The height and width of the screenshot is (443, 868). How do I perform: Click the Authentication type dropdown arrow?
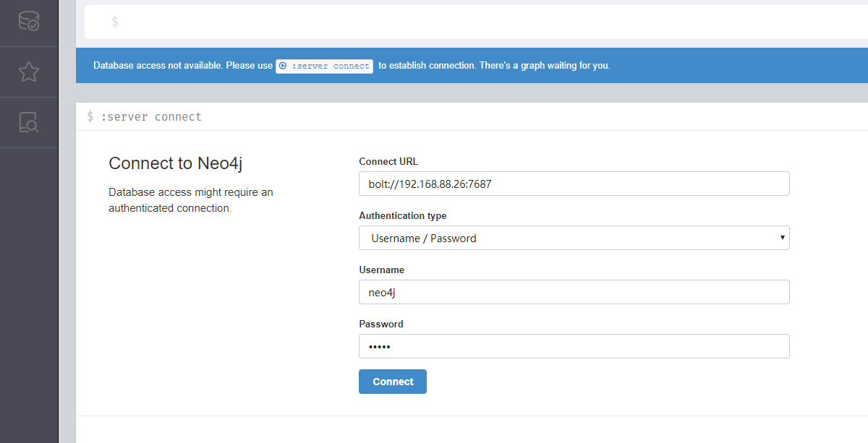782,238
